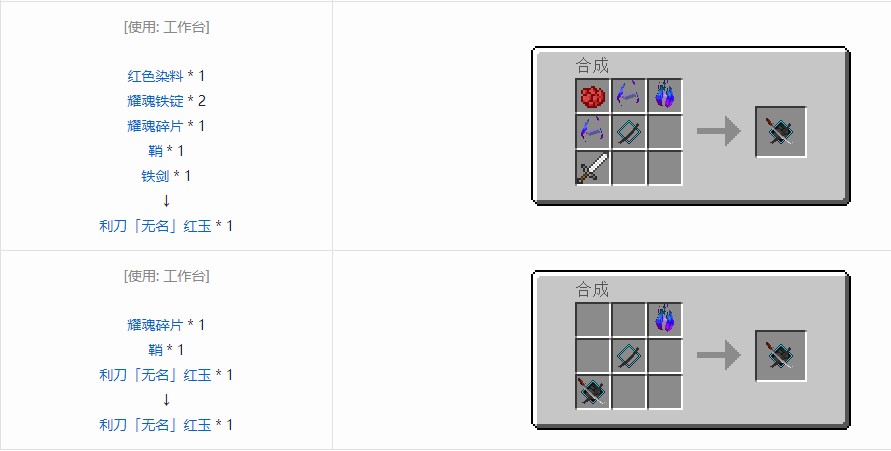
Task: Open the 利刀「无名」红玉 result link in first recipe
Action: (x=155, y=226)
